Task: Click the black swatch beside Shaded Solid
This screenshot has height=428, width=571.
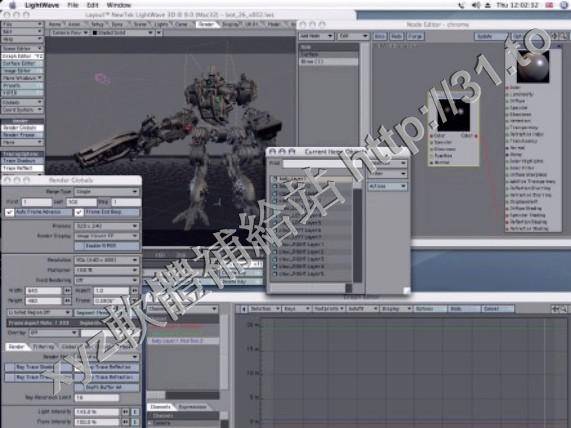Action: click(x=95, y=33)
